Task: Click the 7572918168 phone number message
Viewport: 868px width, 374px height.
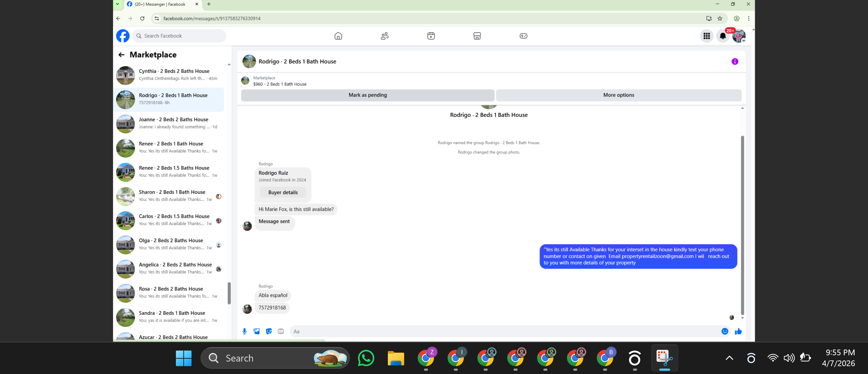Action: (x=272, y=308)
